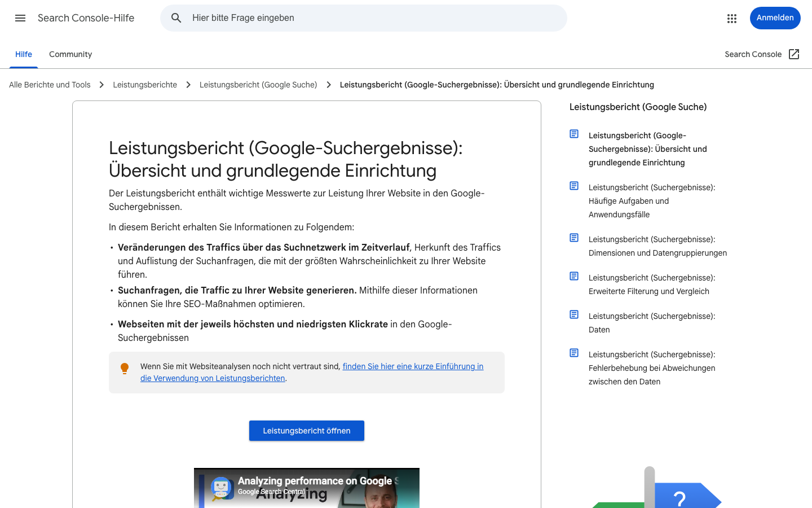812x508 pixels.
Task: Click the Leistungsbericht öffnen button
Action: [x=307, y=431]
